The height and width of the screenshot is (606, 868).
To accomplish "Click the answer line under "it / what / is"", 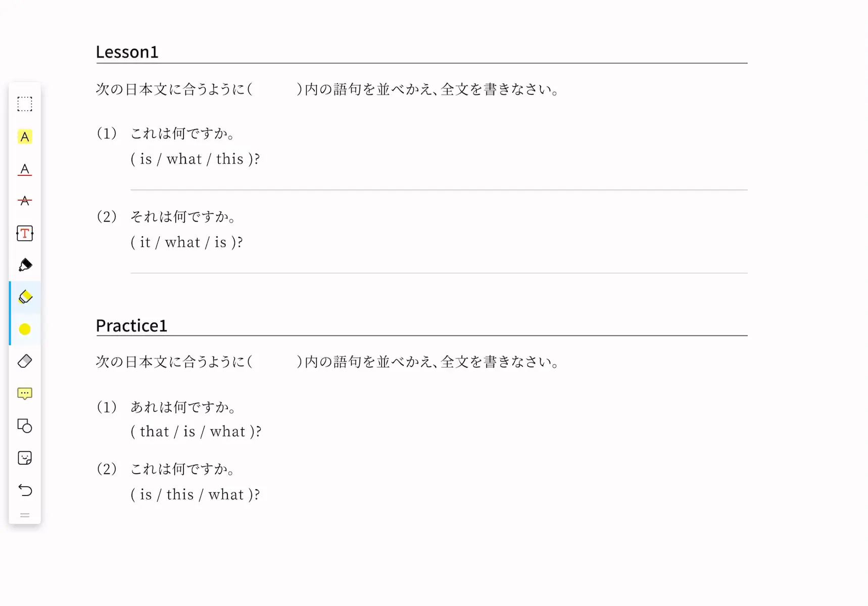I will tap(439, 273).
